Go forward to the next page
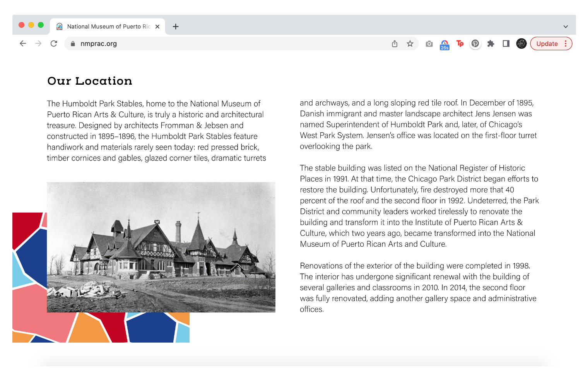The width and height of the screenshot is (588, 384). coord(38,44)
